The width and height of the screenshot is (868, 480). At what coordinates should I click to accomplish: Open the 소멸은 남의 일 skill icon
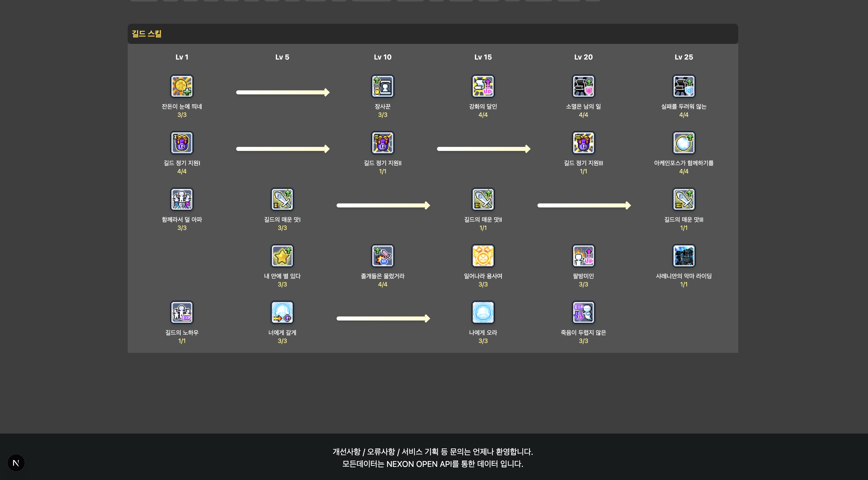[583, 86]
